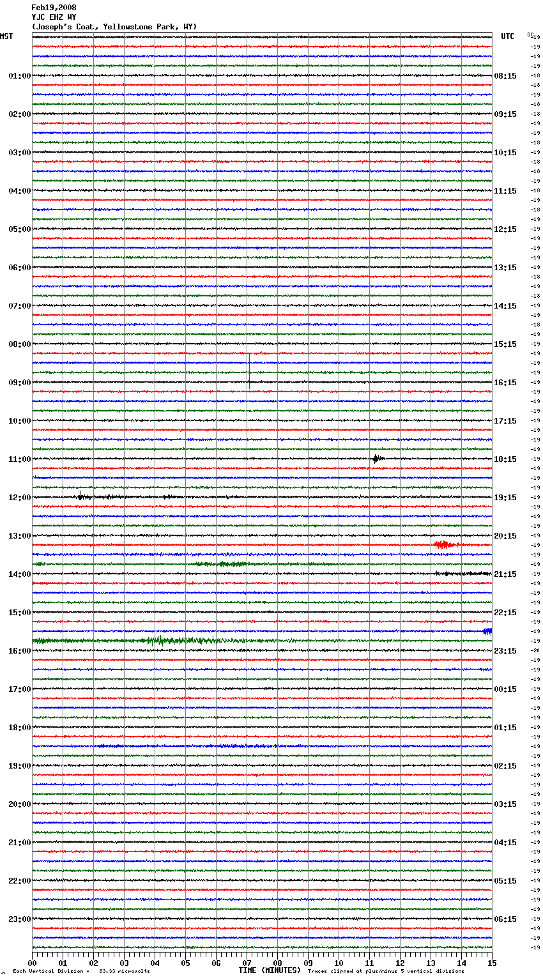Select the 10 minute tick label
Image resolution: width=543 pixels, height=980 pixels.
(339, 963)
